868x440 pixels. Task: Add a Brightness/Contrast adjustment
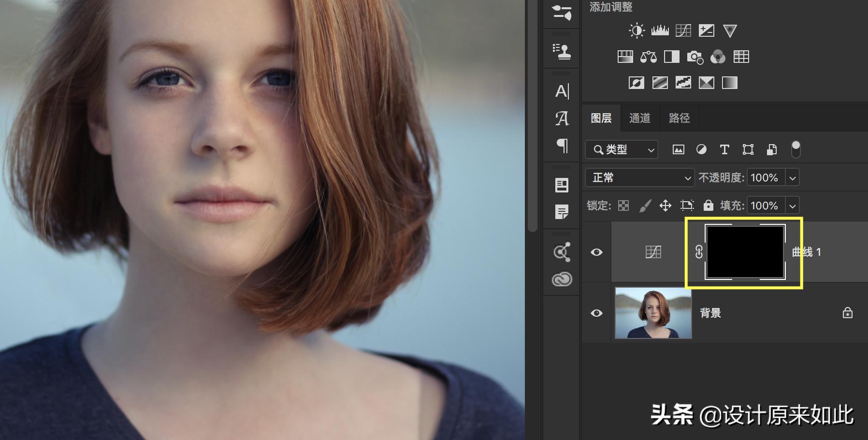[x=637, y=31]
